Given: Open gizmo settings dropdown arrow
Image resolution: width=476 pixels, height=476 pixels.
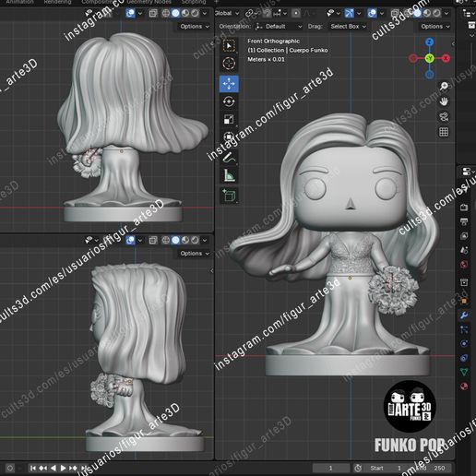Looking at the screenshot, I should tap(359, 13).
